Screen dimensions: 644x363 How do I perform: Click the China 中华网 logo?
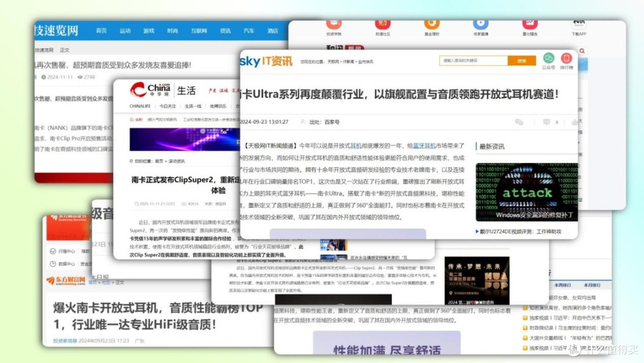pos(150,90)
